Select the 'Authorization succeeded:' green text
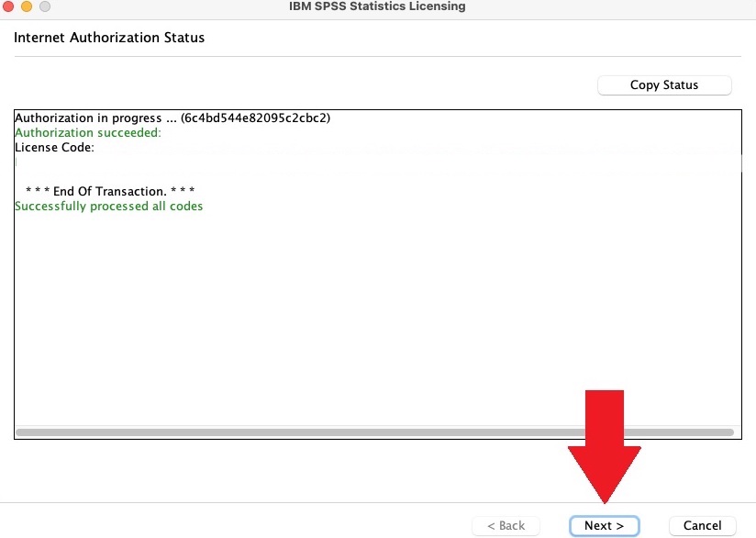This screenshot has width=756, height=538. (x=88, y=133)
